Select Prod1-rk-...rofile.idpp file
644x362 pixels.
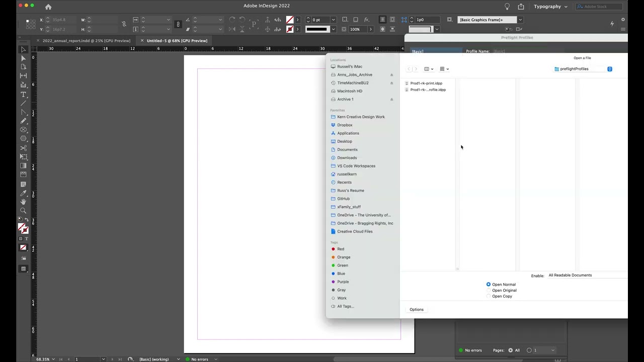tap(428, 89)
